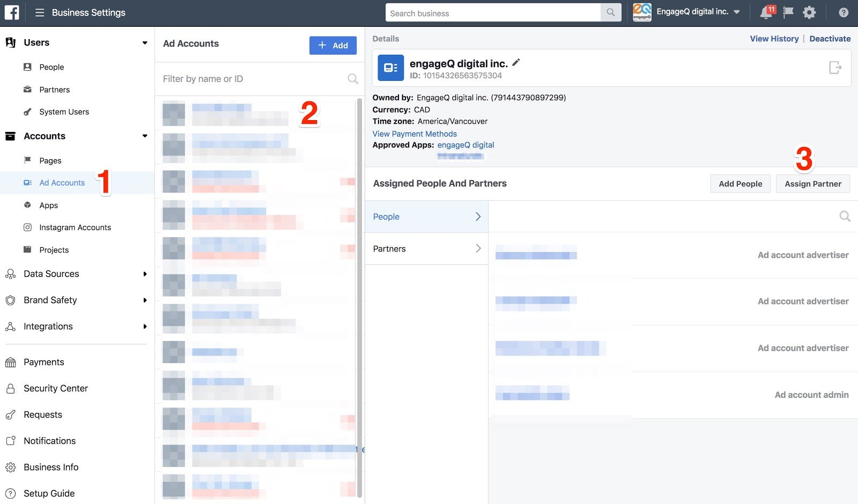
Task: Open Pages under Accounts
Action: pyautogui.click(x=50, y=160)
